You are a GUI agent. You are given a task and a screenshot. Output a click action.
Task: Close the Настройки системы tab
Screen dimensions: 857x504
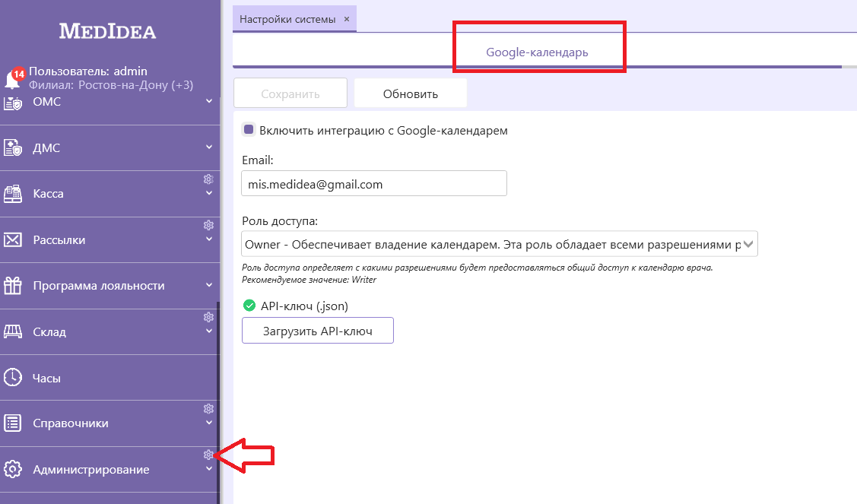(347, 19)
